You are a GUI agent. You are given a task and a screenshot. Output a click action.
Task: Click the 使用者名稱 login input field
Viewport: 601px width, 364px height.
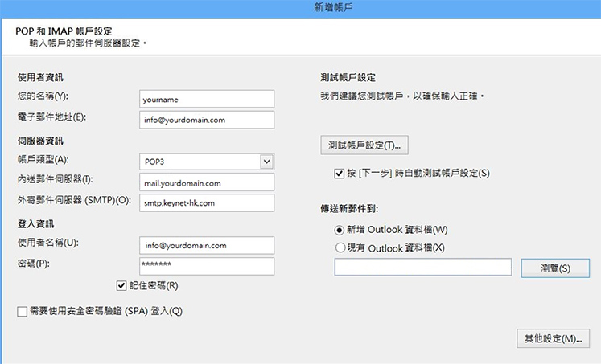pyautogui.click(x=206, y=245)
